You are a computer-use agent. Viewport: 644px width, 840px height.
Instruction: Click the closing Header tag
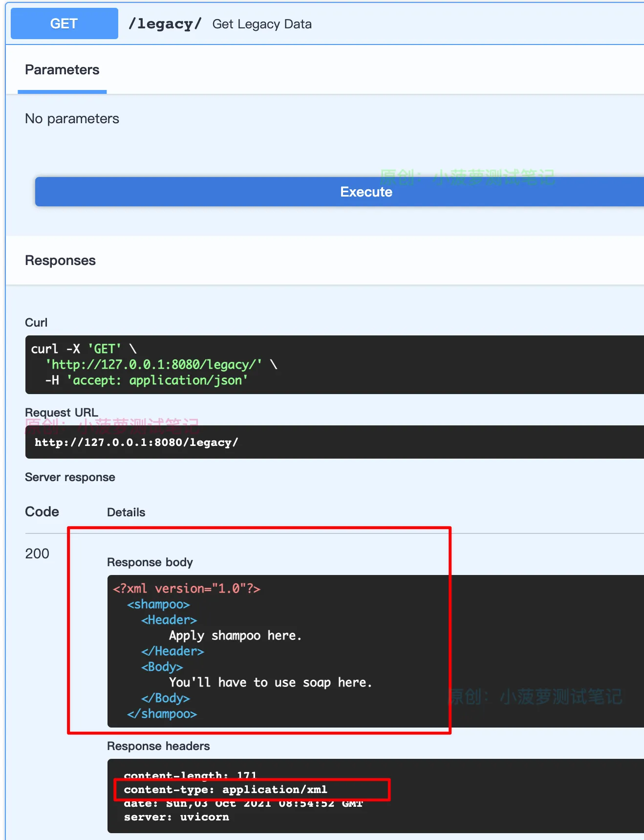[x=172, y=651]
